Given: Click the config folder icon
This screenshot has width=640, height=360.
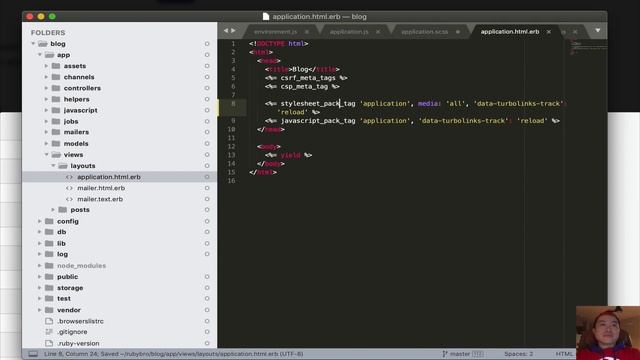Looking at the screenshot, I should click(49, 221).
